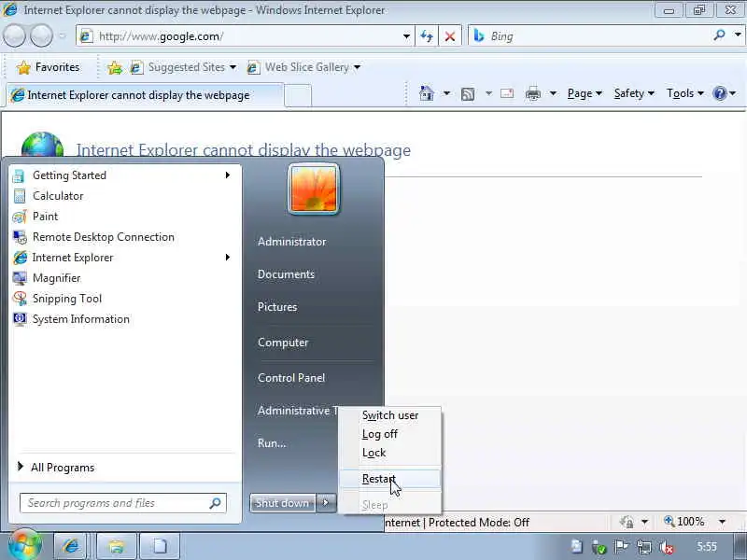This screenshot has height=560, width=747.
Task: Click the Start menu search magnifier icon
Action: tap(216, 503)
